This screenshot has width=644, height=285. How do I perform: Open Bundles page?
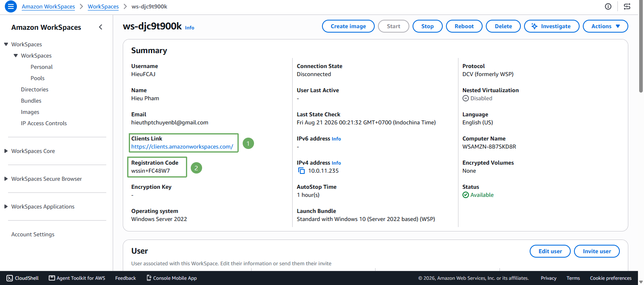click(31, 101)
